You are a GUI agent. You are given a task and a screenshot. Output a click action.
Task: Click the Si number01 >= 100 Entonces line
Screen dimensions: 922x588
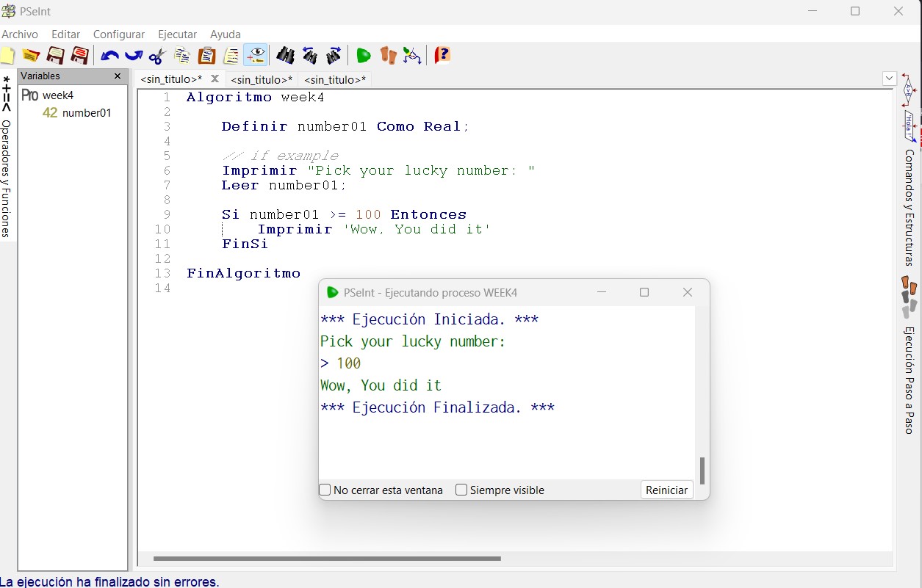(344, 214)
